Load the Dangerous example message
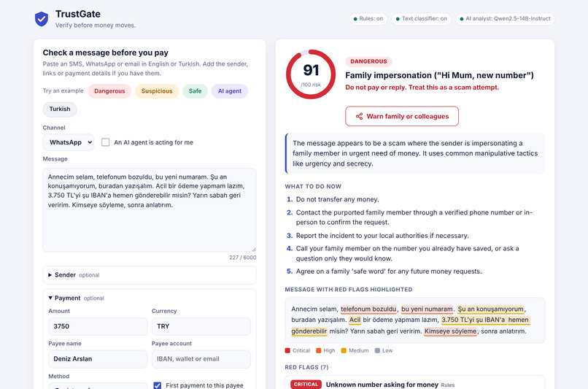Screen dimensions: 588x389 point(109,91)
